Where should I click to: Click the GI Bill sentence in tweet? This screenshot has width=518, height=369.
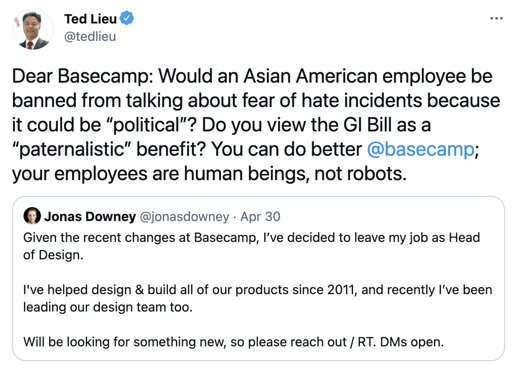pos(316,125)
